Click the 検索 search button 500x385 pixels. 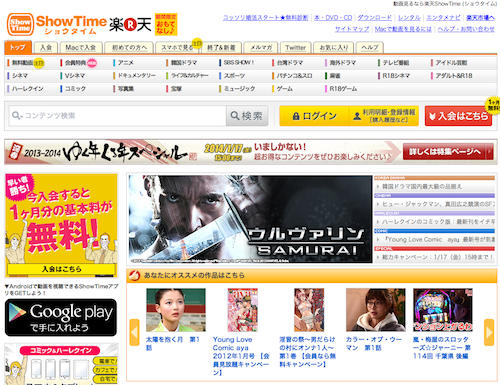pyautogui.click(x=247, y=116)
